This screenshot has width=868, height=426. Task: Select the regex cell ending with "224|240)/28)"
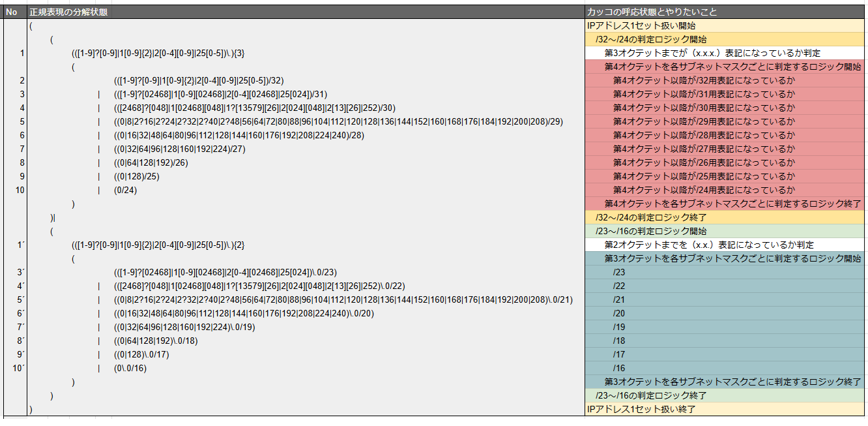click(306, 136)
